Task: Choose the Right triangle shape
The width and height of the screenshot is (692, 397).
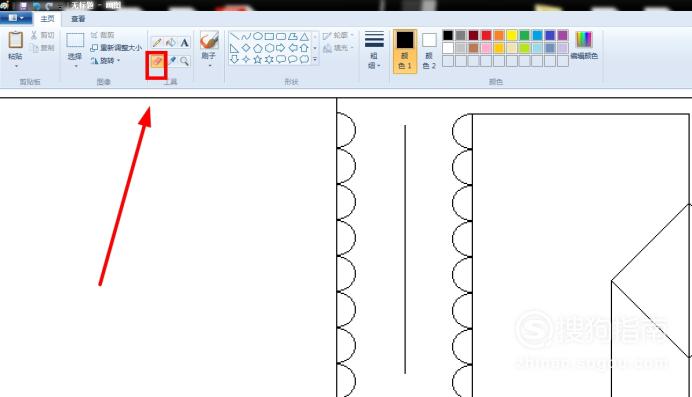Action: [234, 48]
